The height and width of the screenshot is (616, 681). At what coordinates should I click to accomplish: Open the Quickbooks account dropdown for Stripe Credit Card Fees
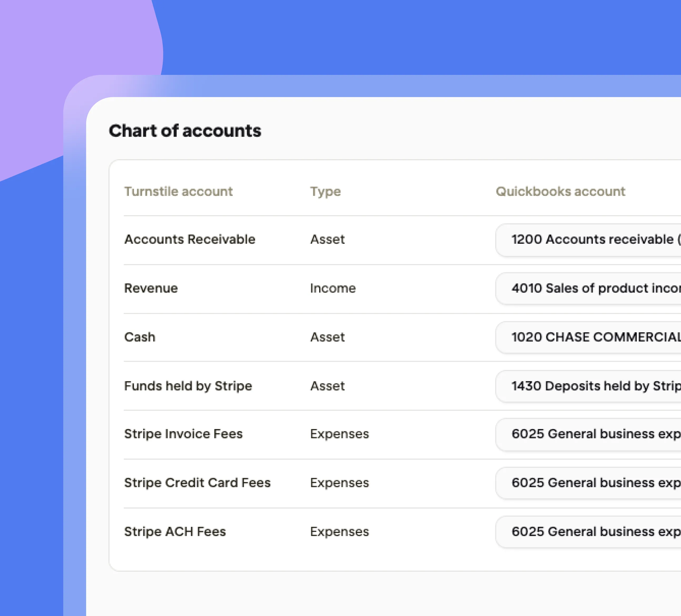click(x=591, y=483)
